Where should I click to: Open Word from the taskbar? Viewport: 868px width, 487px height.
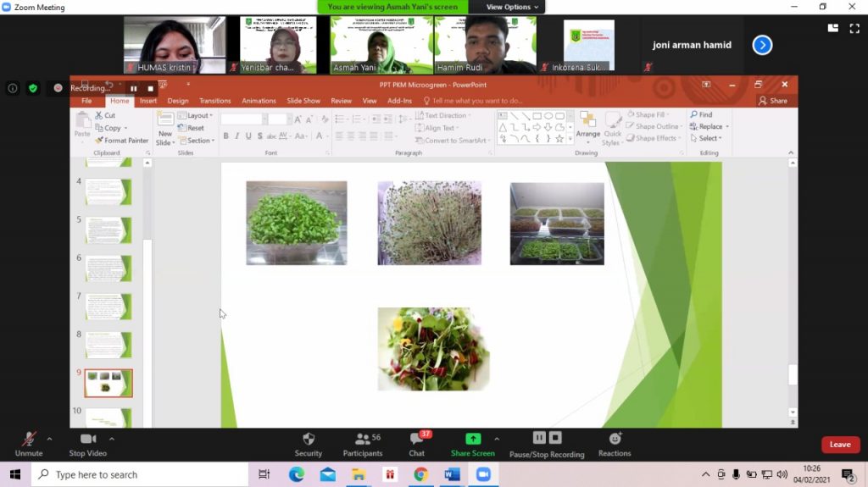(453, 474)
